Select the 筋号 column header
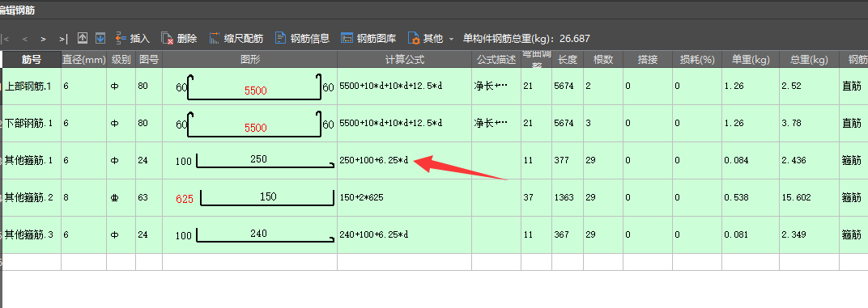The height and width of the screenshot is (308, 868). pyautogui.click(x=32, y=60)
